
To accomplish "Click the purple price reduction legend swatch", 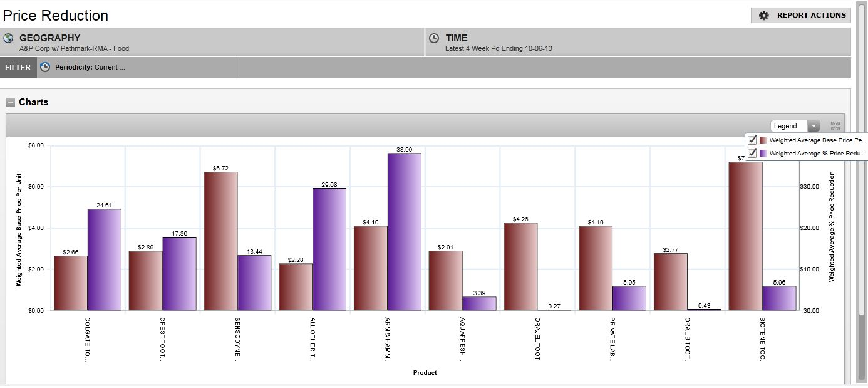I will pos(763,153).
